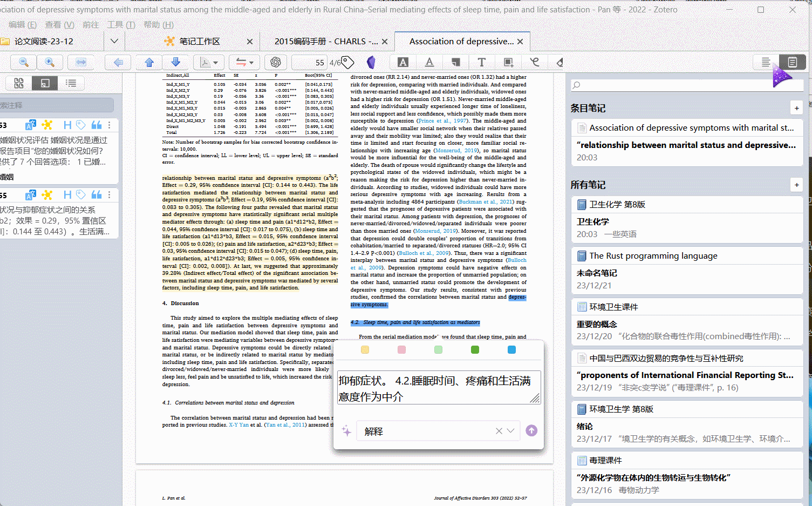Click quote icon on annotation 55
Image resolution: width=812 pixels, height=506 pixels.
[x=97, y=194]
